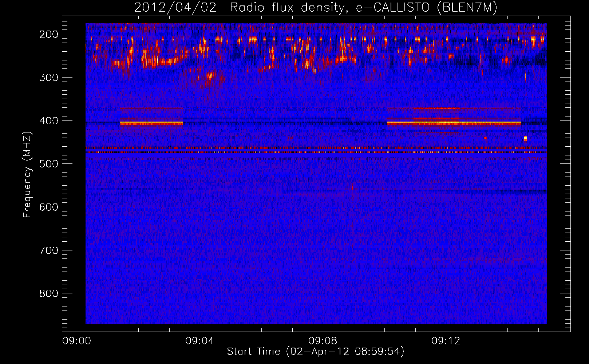The height and width of the screenshot is (364, 589).
Task: Select the 500 frequency tick label
Action: [49, 164]
